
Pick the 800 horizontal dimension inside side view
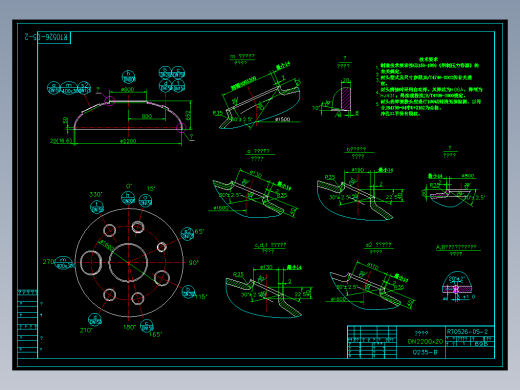click(x=147, y=116)
